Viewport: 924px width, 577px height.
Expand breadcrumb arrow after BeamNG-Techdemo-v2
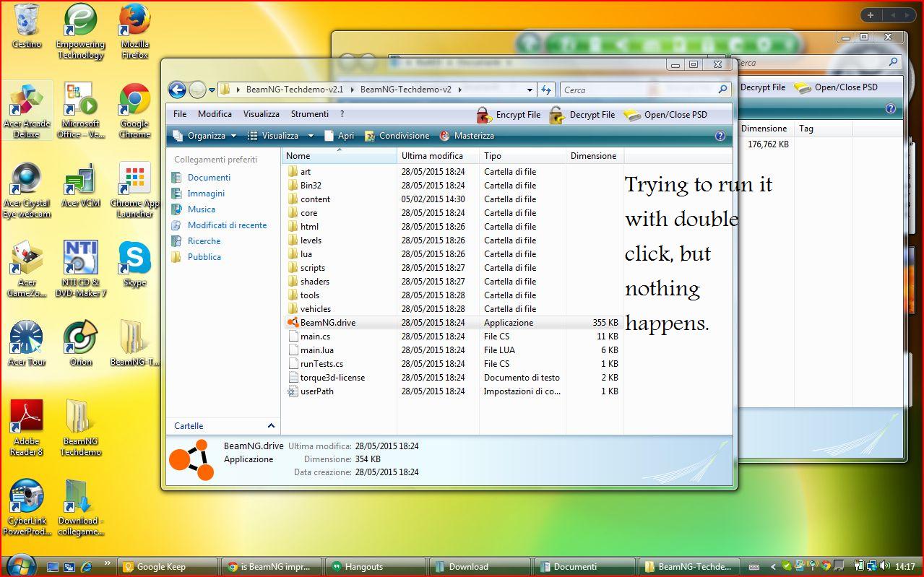(459, 90)
